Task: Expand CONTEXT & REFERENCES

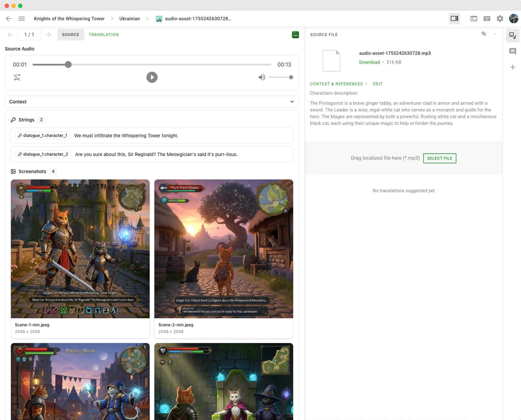Action: point(336,84)
